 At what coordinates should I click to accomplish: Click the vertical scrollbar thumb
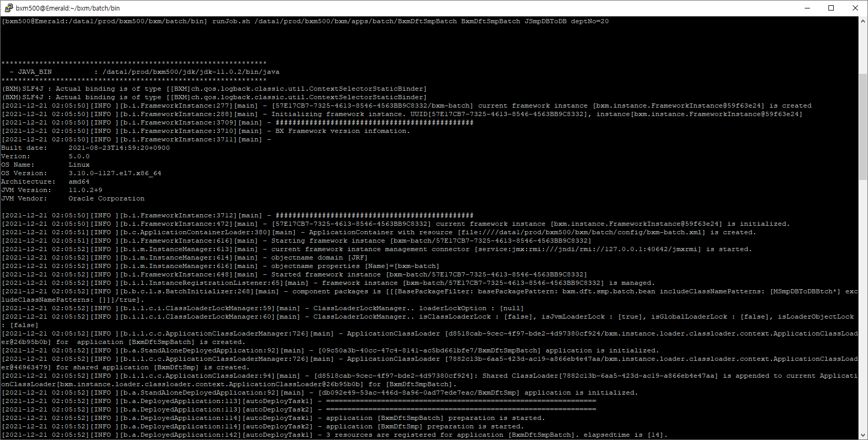point(863,127)
